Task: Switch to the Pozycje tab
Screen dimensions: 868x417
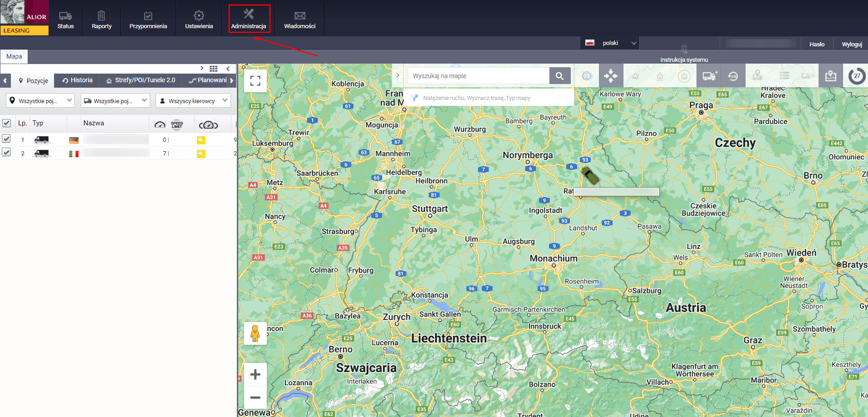Action: pyautogui.click(x=33, y=80)
